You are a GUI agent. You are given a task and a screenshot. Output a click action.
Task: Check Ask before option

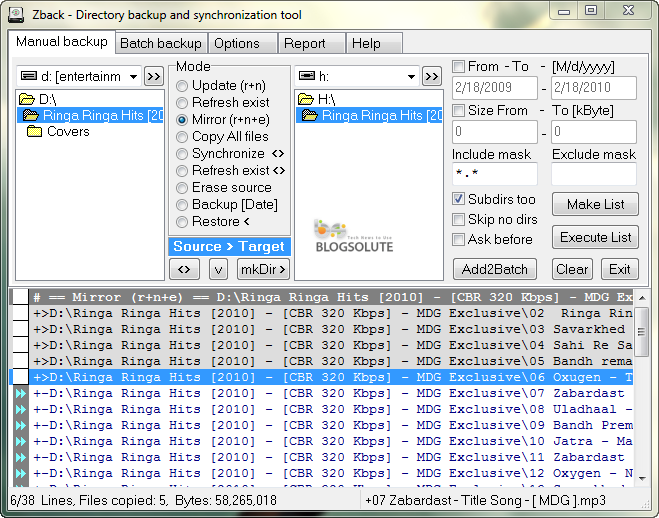(x=458, y=239)
